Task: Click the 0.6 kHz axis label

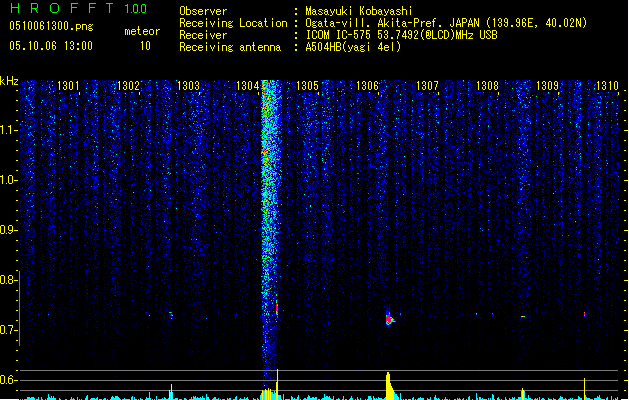Action: point(8,380)
